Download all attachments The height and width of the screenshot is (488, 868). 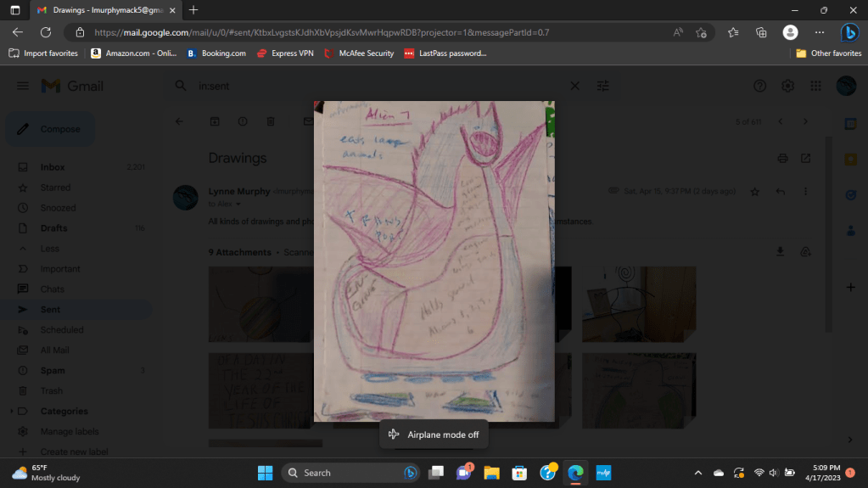pos(781,252)
